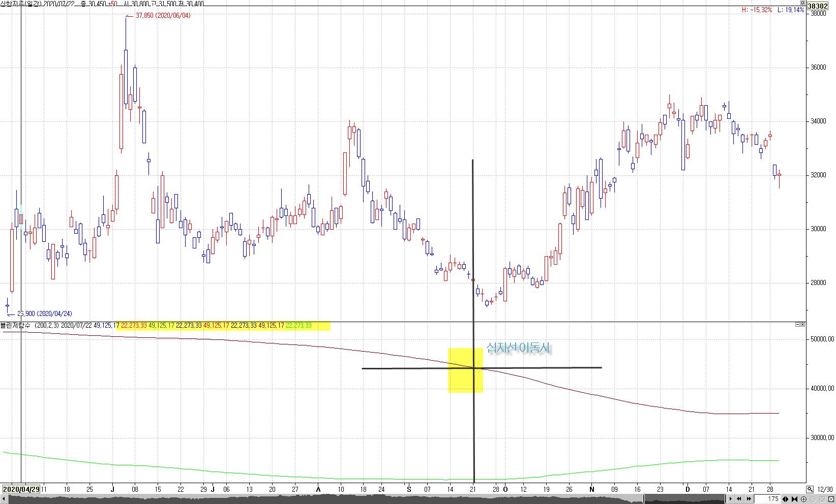Screen dimensions: 836x504
Task: Click the compress-inward arrows icon
Action: tap(794, 499)
